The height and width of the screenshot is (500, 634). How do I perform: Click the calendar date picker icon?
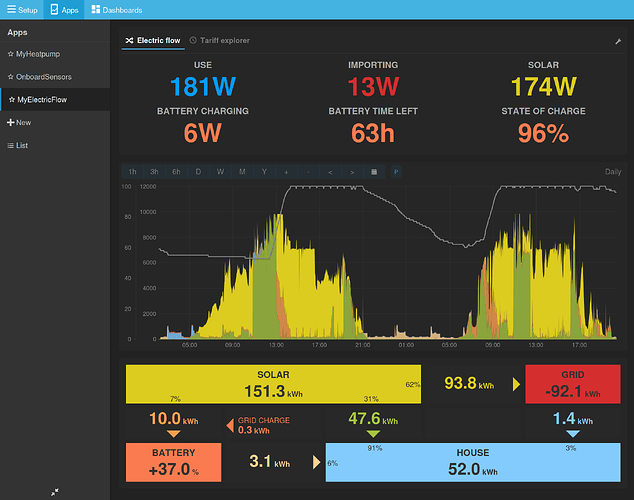(x=374, y=172)
